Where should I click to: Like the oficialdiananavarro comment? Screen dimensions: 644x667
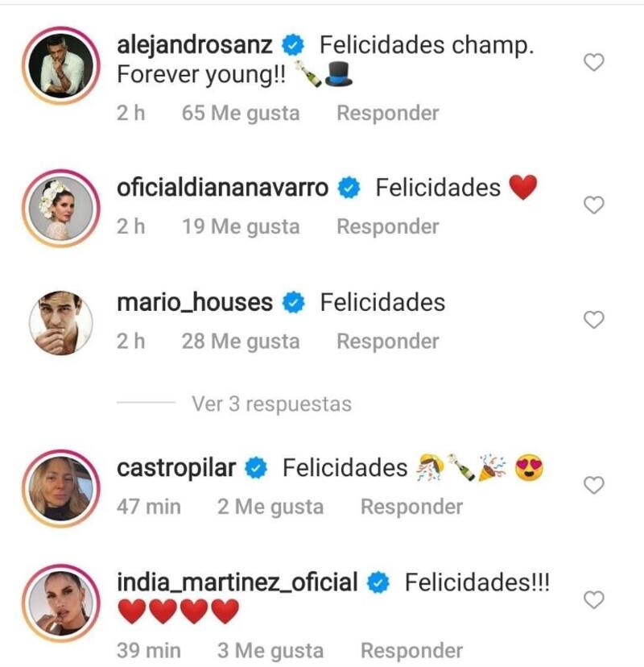593,205
